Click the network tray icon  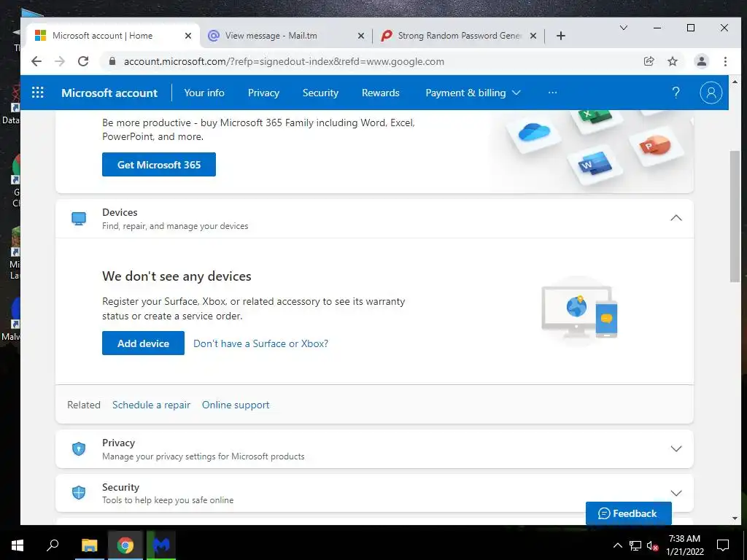635,545
